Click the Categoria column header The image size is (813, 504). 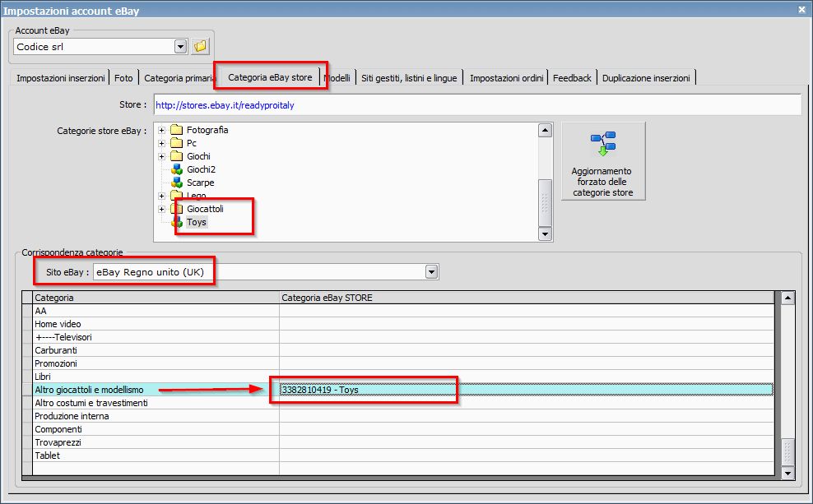[x=156, y=298]
